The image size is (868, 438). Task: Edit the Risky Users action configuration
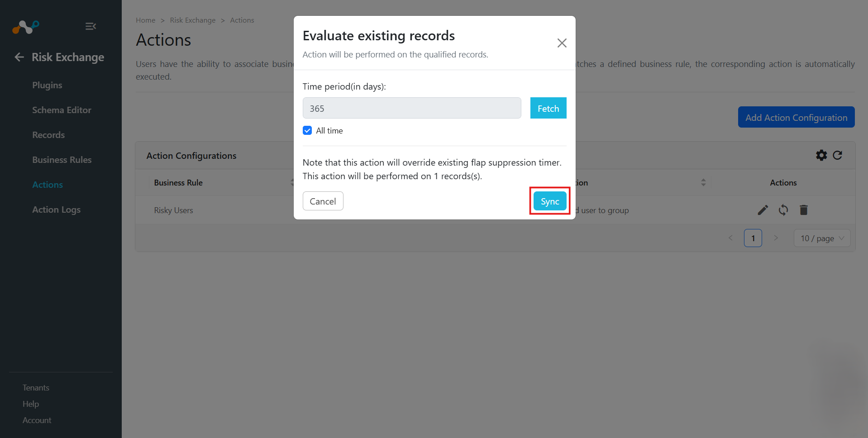[763, 210]
